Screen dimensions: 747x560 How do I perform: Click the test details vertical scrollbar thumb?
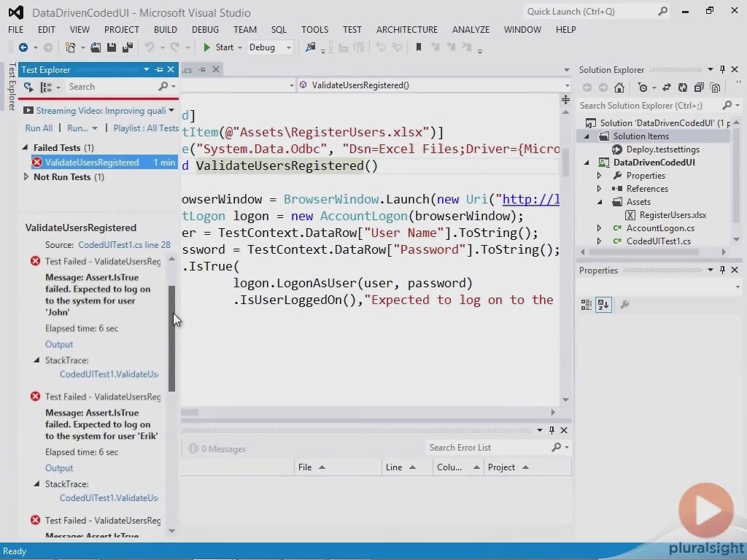click(x=171, y=338)
